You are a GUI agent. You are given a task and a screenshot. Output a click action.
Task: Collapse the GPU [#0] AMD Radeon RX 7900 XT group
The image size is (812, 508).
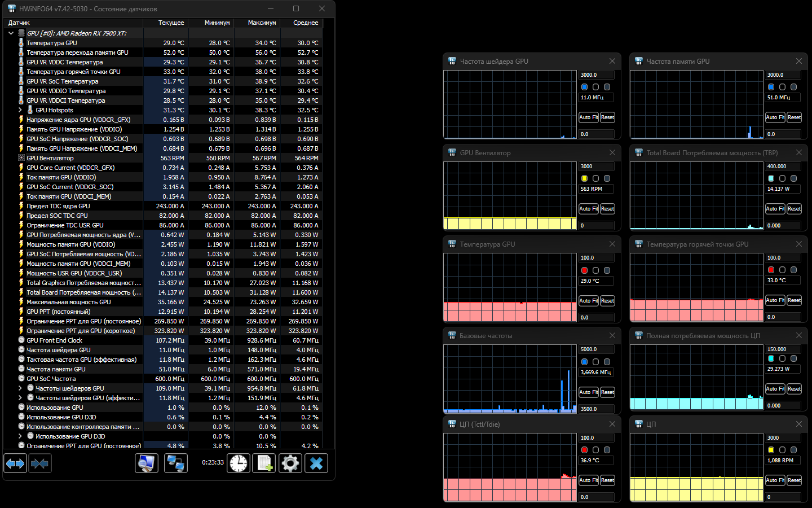pos(11,33)
